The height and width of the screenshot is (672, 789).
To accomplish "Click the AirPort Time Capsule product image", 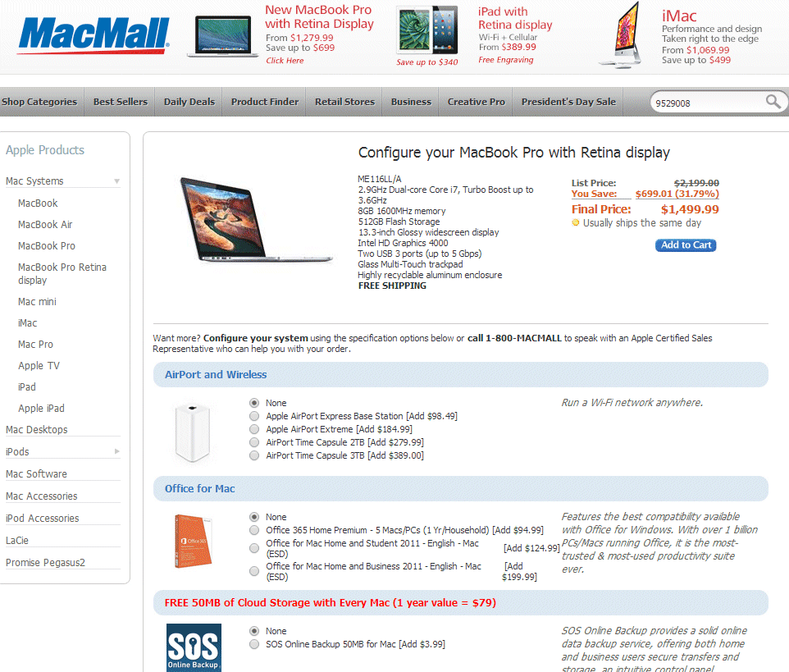I will click(x=192, y=433).
